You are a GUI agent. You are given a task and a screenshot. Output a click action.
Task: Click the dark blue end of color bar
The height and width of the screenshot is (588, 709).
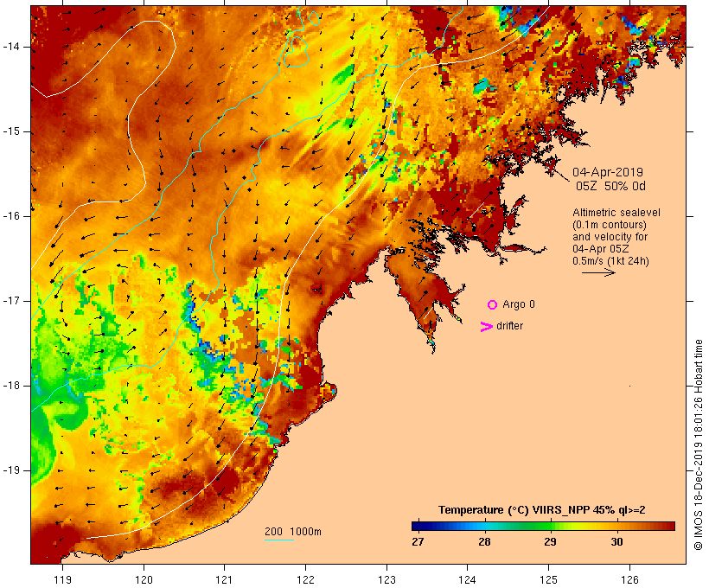click(x=416, y=526)
